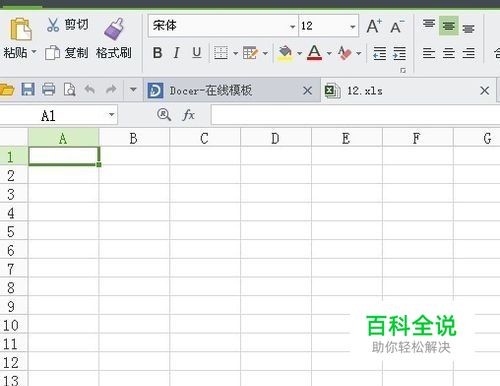Increase indent icon

(x=399, y=53)
